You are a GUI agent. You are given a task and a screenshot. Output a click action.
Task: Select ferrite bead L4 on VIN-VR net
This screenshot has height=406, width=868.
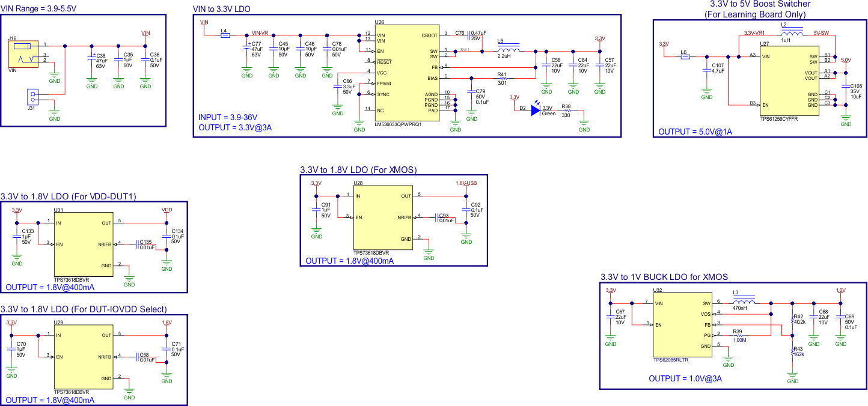[225, 35]
